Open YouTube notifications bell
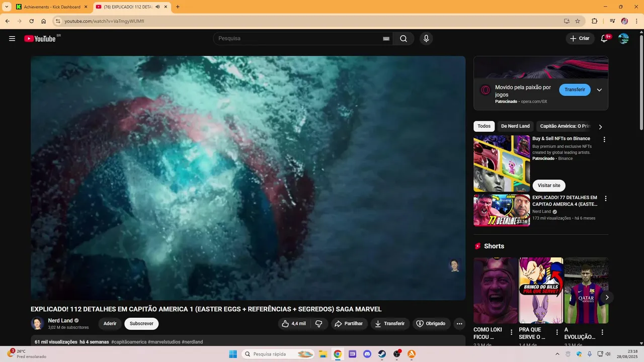The image size is (644, 362). click(605, 39)
